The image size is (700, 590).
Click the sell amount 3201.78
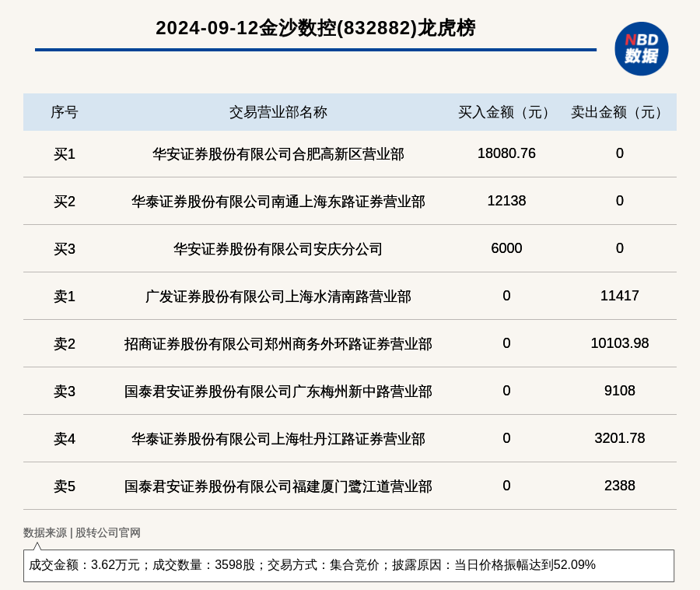pos(619,438)
